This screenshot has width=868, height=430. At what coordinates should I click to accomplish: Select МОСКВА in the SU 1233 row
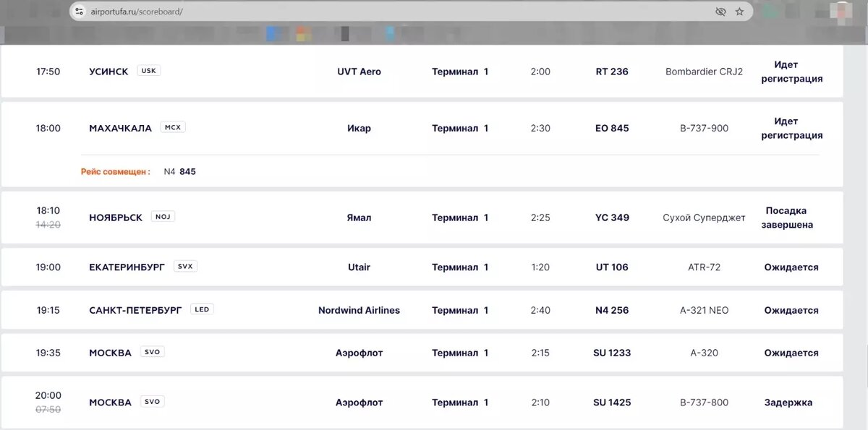pyautogui.click(x=110, y=353)
